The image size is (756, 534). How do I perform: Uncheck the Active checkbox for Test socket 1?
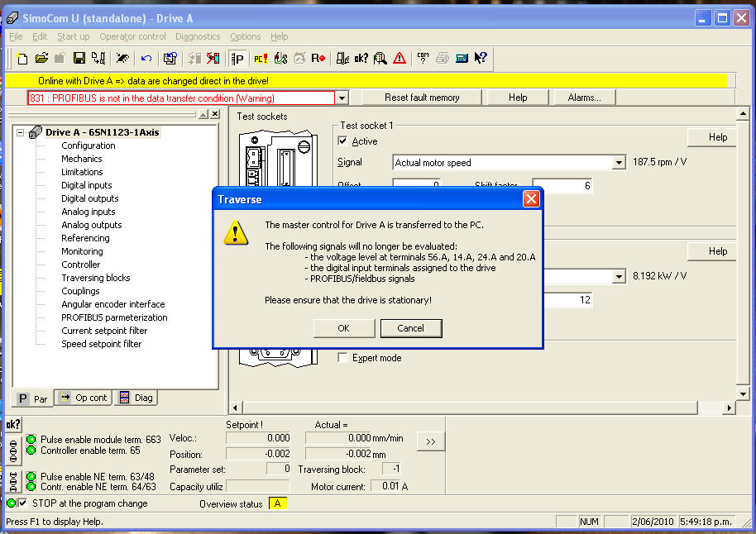point(342,141)
